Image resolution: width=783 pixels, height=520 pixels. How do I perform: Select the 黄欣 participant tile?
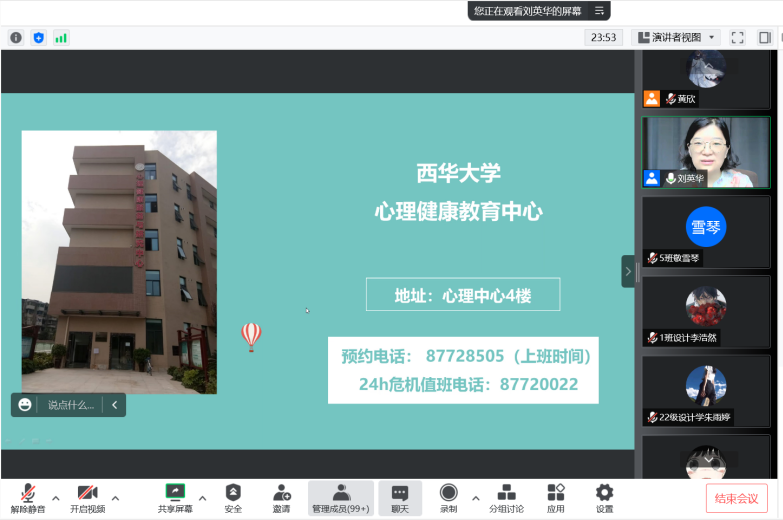[x=706, y=79]
